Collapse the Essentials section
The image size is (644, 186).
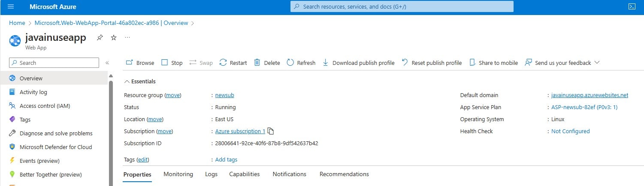point(140,81)
